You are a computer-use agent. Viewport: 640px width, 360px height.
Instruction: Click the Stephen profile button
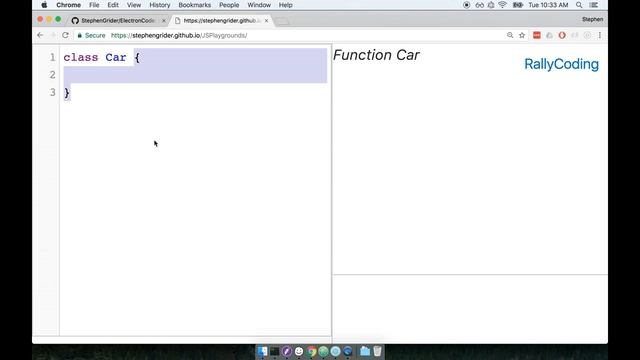592,19
